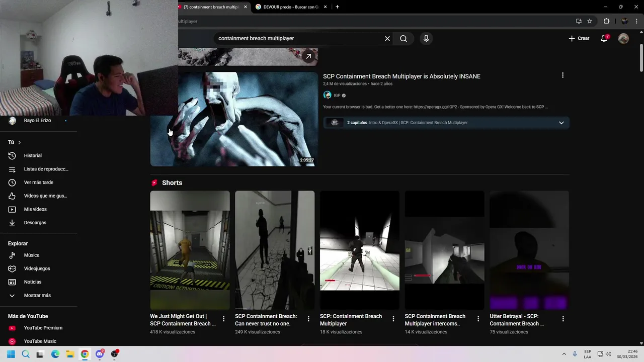The height and width of the screenshot is (362, 644).
Task: Open ESP LAA language switcher
Action: click(x=588, y=354)
